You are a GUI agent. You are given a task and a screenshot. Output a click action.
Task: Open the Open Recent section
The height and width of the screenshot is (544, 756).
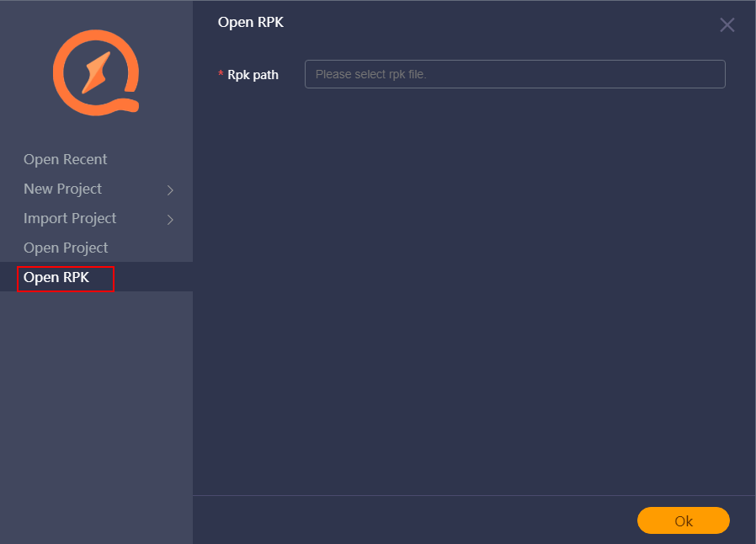[x=65, y=159]
